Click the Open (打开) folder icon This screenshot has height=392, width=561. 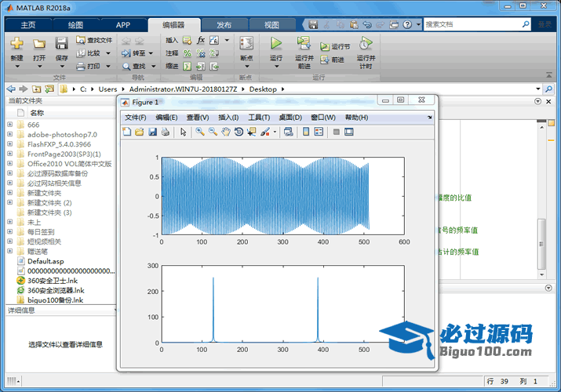click(39, 44)
